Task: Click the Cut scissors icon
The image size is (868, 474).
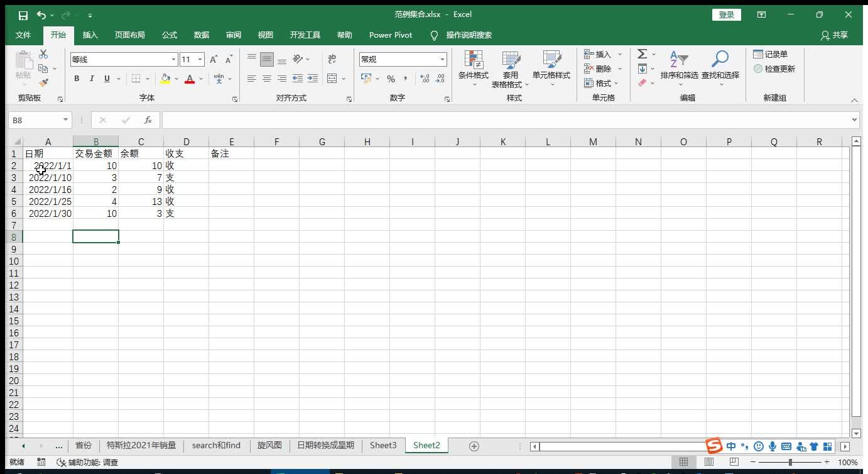Action: click(x=43, y=55)
